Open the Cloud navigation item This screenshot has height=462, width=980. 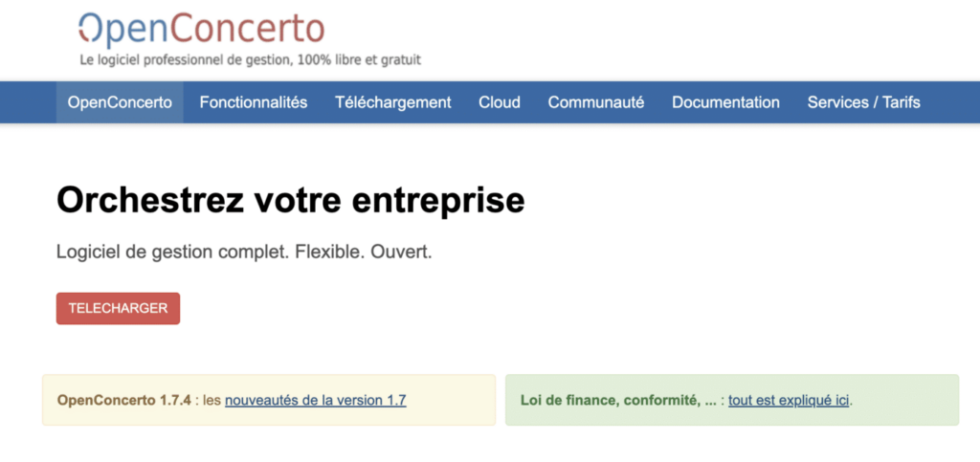point(500,102)
